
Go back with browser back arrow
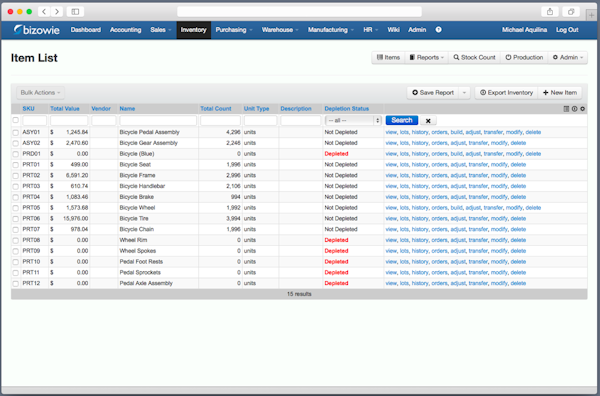tap(44, 12)
